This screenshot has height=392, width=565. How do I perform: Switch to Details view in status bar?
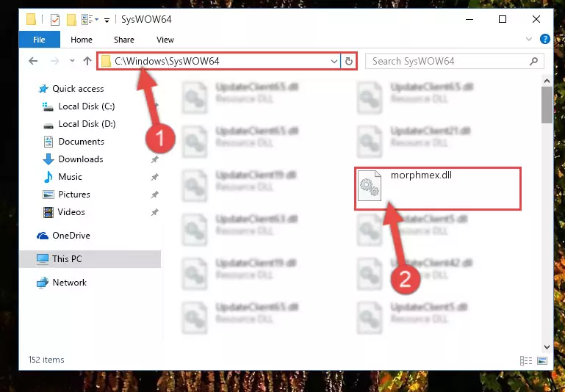click(x=526, y=360)
